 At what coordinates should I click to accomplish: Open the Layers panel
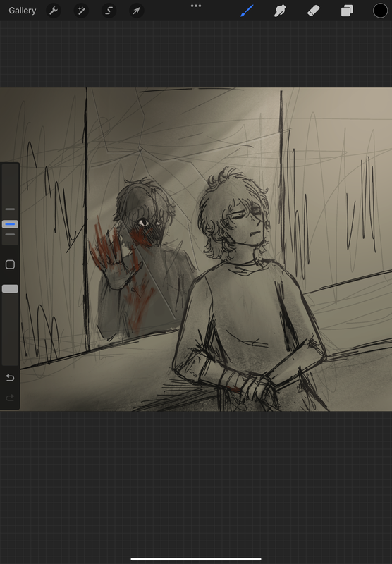pyautogui.click(x=347, y=11)
